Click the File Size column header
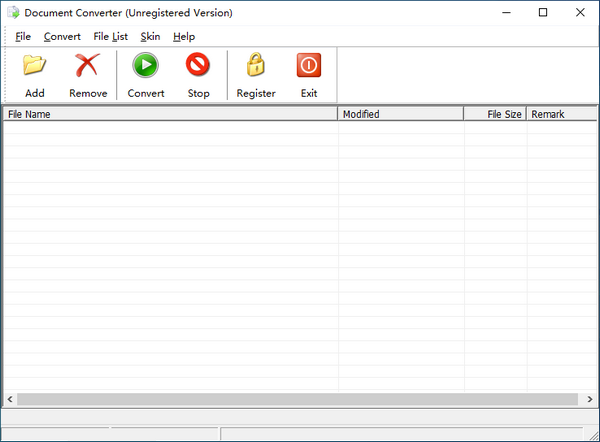Screen dimensions: 600x442 495,114
